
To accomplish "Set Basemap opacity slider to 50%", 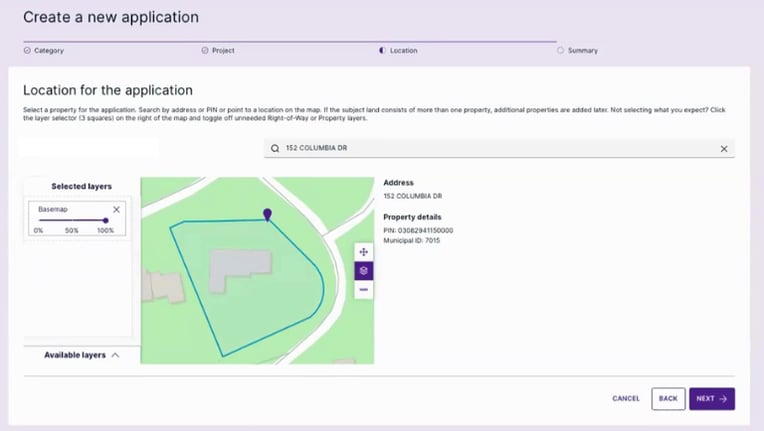I will pos(72,220).
